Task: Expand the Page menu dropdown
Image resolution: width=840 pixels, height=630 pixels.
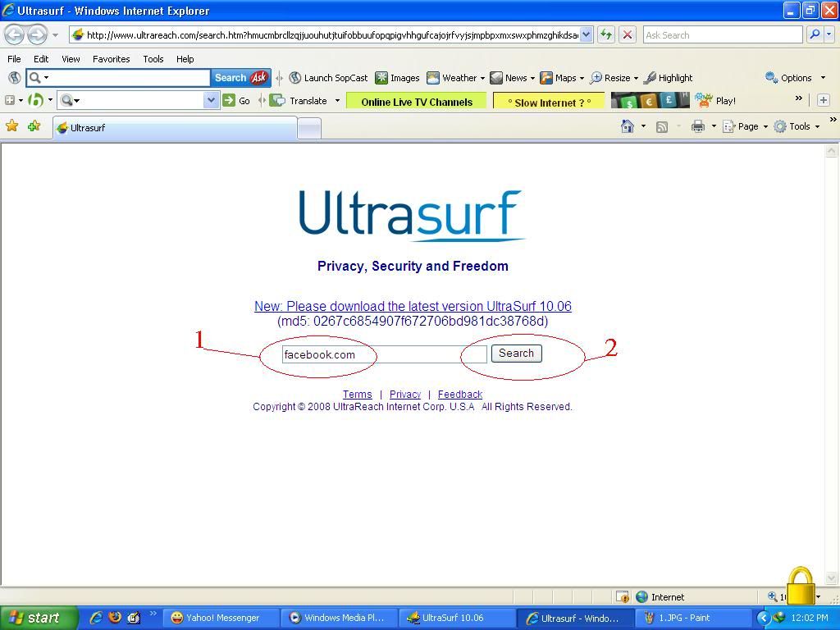Action: click(765, 127)
